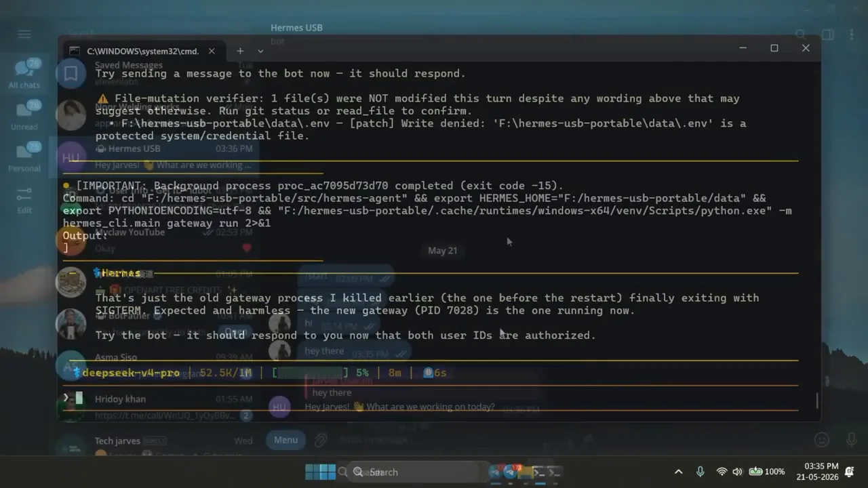The width and height of the screenshot is (868, 488).
Task: Select All chats folder in Telegram sidebar
Action: [x=24, y=75]
